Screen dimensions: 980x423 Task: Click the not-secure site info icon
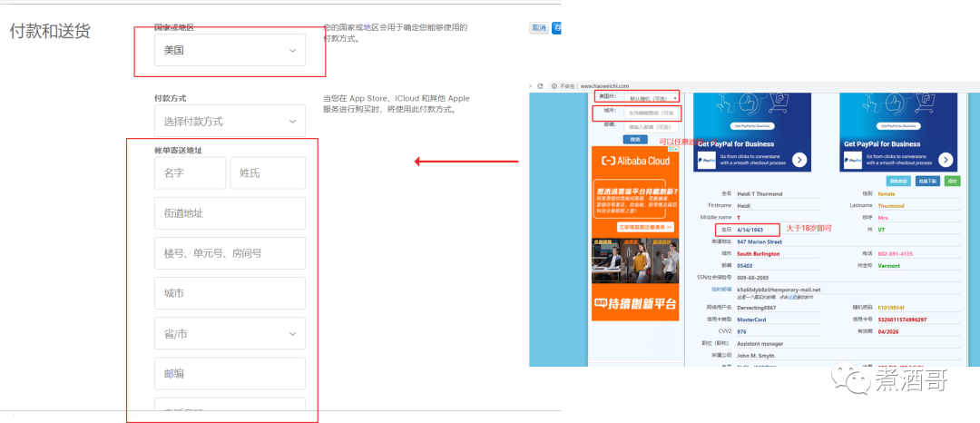coord(553,85)
